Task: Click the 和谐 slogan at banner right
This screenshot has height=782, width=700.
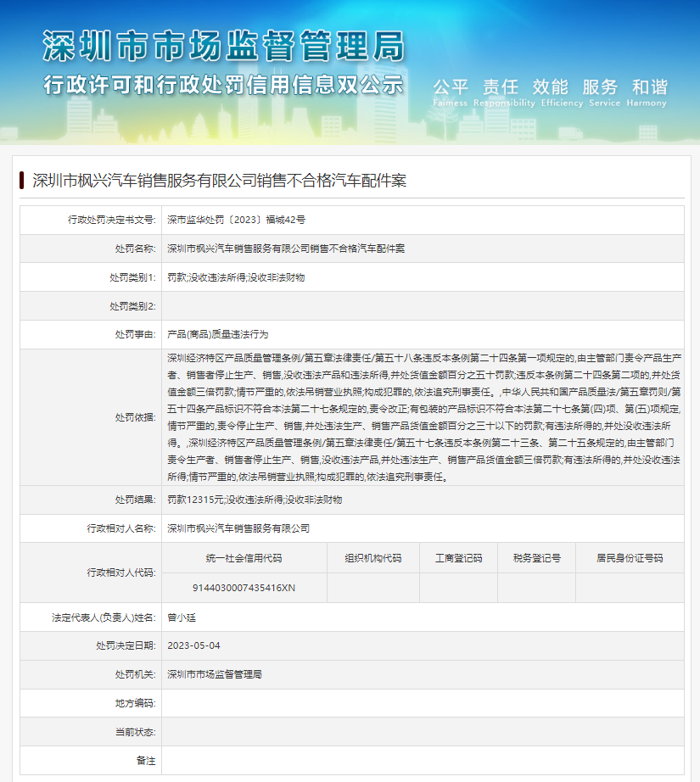Action: click(x=647, y=86)
